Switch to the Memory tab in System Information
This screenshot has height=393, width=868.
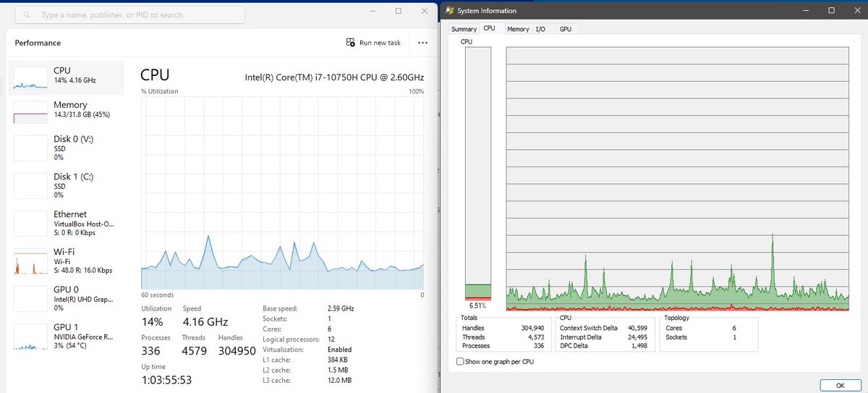(x=518, y=29)
